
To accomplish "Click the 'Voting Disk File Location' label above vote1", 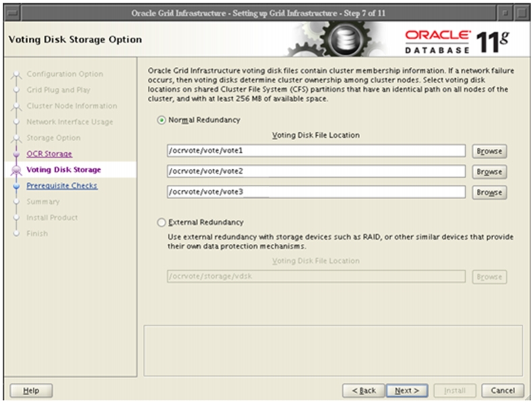I will pyautogui.click(x=316, y=135).
